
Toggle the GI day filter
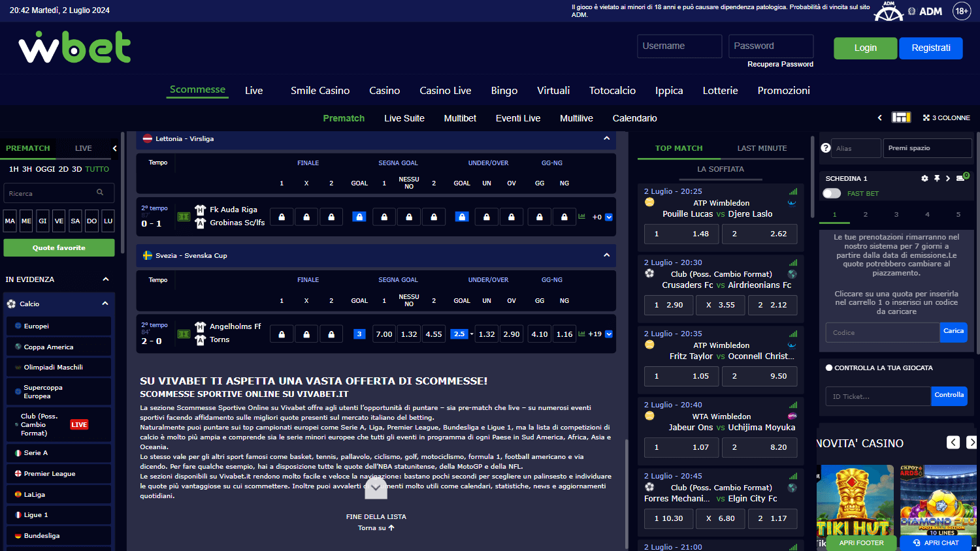pos(42,221)
